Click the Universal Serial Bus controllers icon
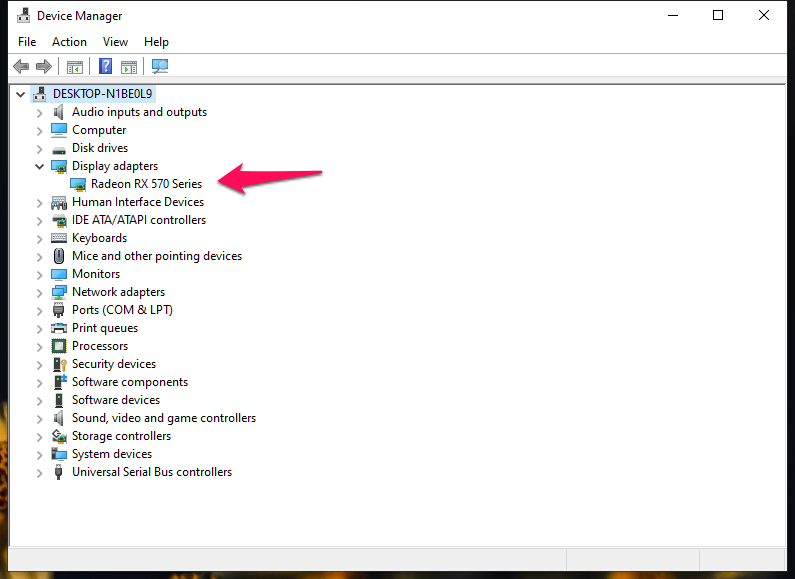 pos(58,473)
